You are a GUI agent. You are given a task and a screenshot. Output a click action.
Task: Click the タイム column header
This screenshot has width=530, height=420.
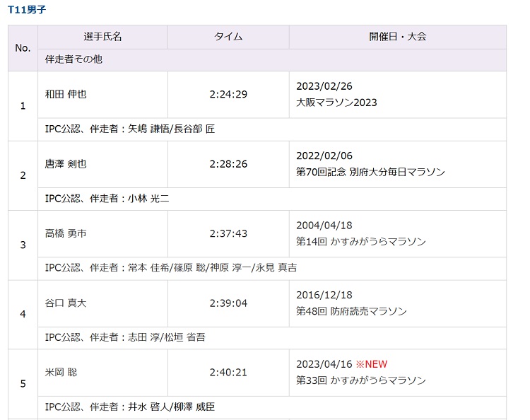click(228, 37)
